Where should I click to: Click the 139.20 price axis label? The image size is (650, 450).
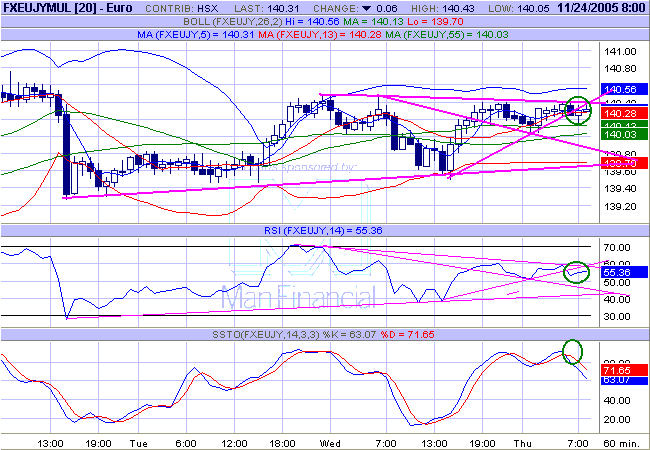click(620, 206)
